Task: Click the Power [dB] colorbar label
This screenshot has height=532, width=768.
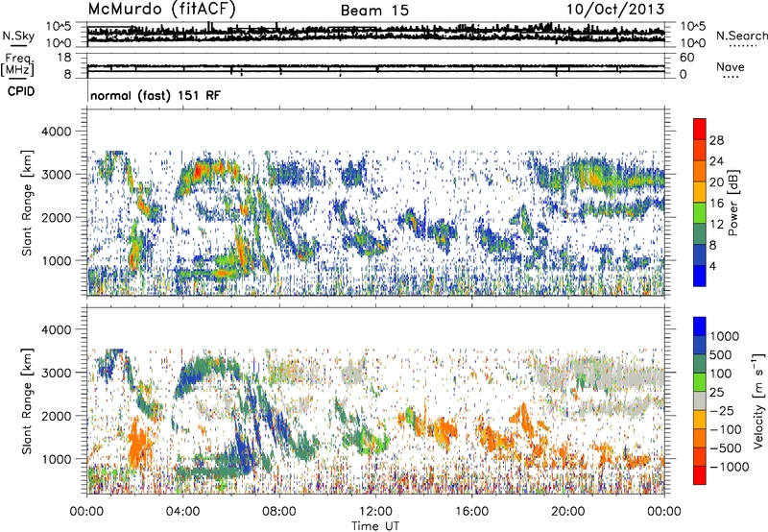Action: (x=732, y=203)
